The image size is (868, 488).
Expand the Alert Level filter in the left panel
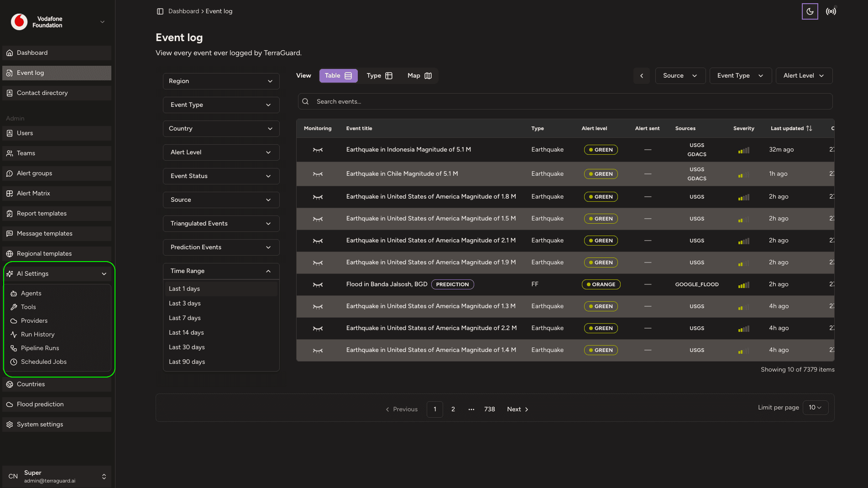[x=221, y=152]
